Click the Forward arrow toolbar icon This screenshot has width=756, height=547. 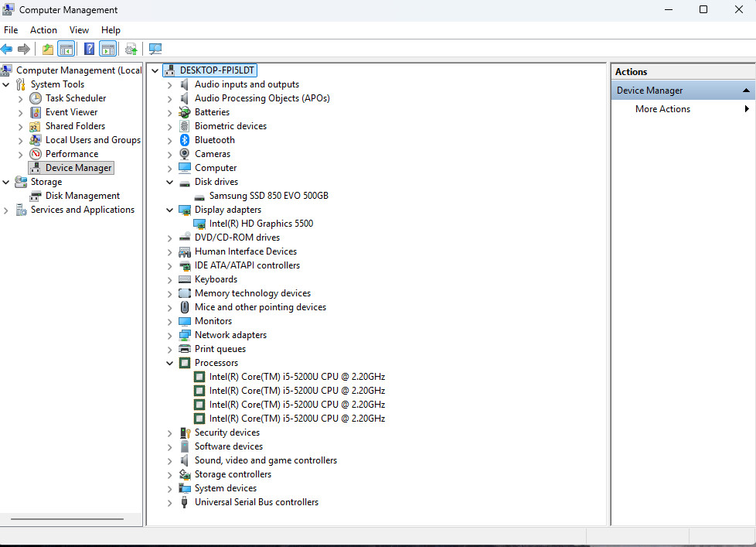pyautogui.click(x=24, y=49)
